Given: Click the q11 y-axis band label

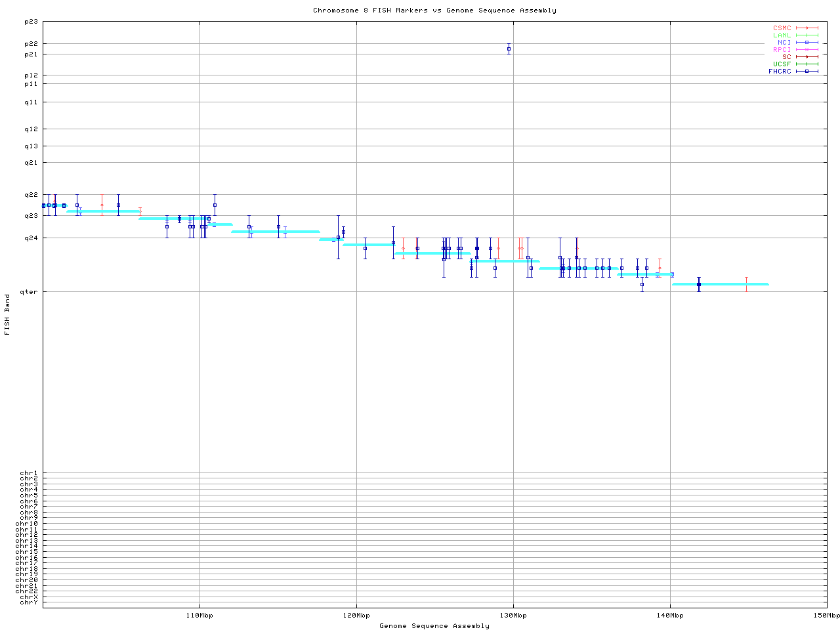Looking at the screenshot, I should (x=31, y=102).
